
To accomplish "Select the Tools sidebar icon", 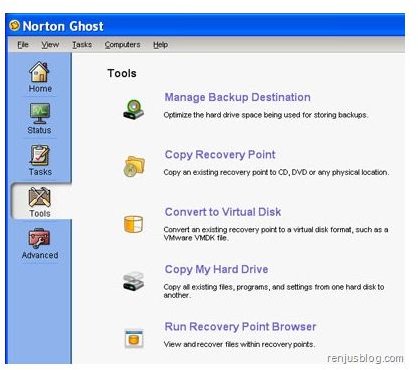I will (x=40, y=197).
